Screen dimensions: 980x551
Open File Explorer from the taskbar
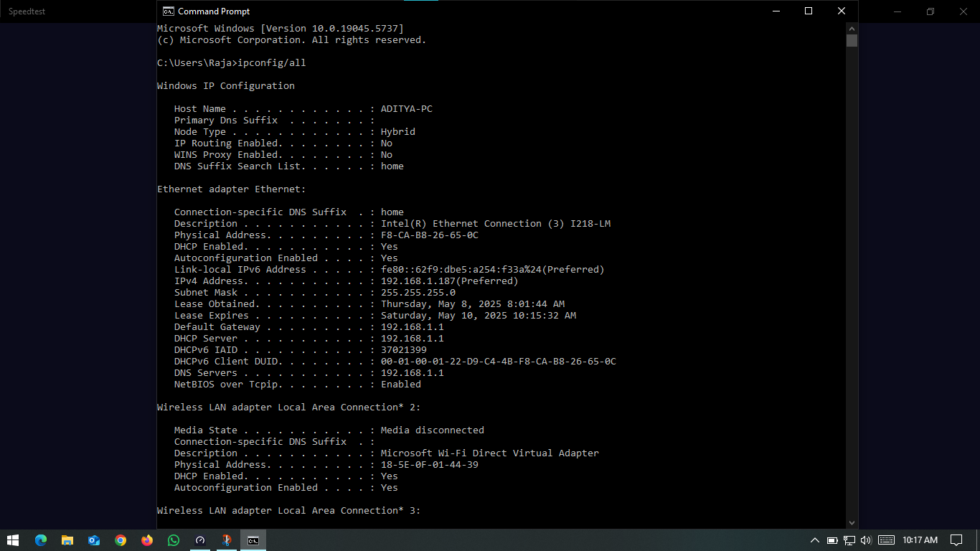67,540
